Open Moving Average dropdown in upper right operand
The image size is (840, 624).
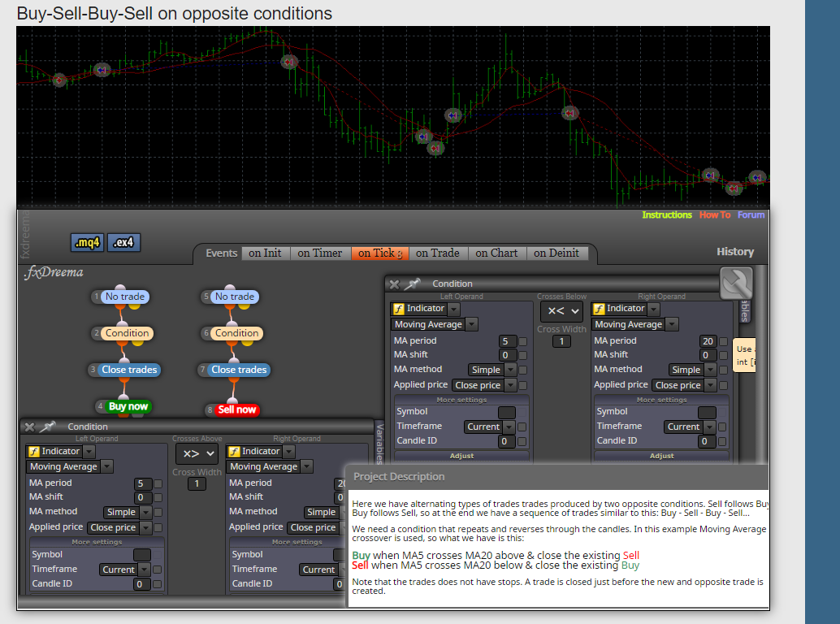[x=634, y=324]
